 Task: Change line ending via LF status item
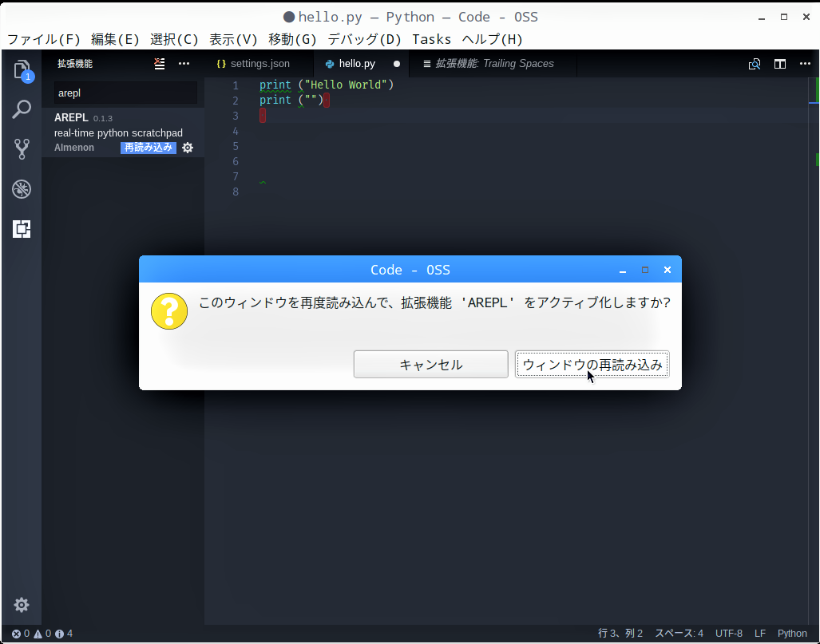(x=760, y=634)
